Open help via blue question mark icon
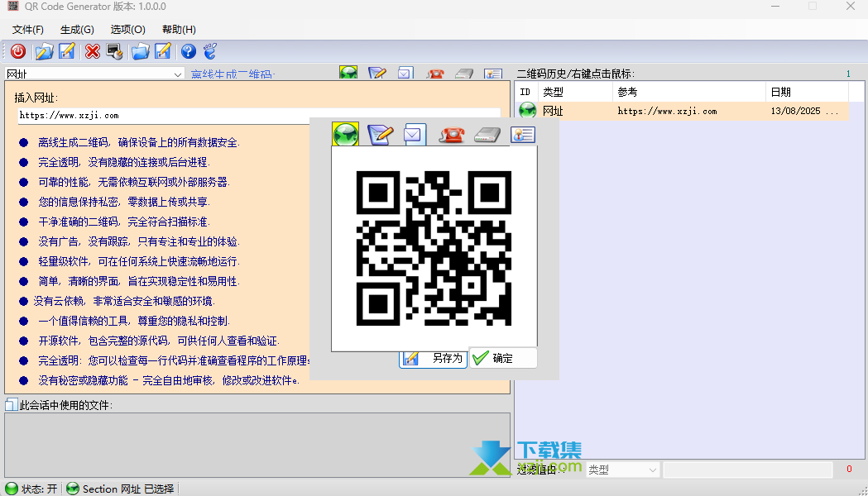Screen dimensions: 868x496 188,51
